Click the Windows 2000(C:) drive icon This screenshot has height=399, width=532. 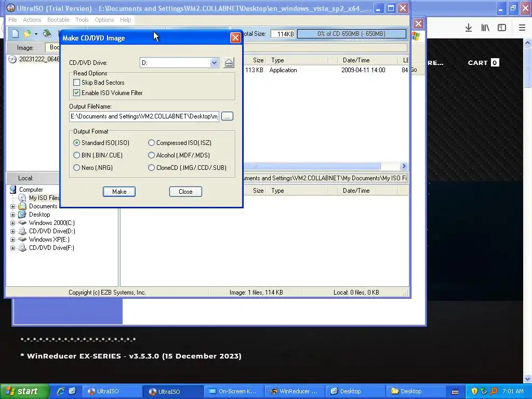pos(22,222)
